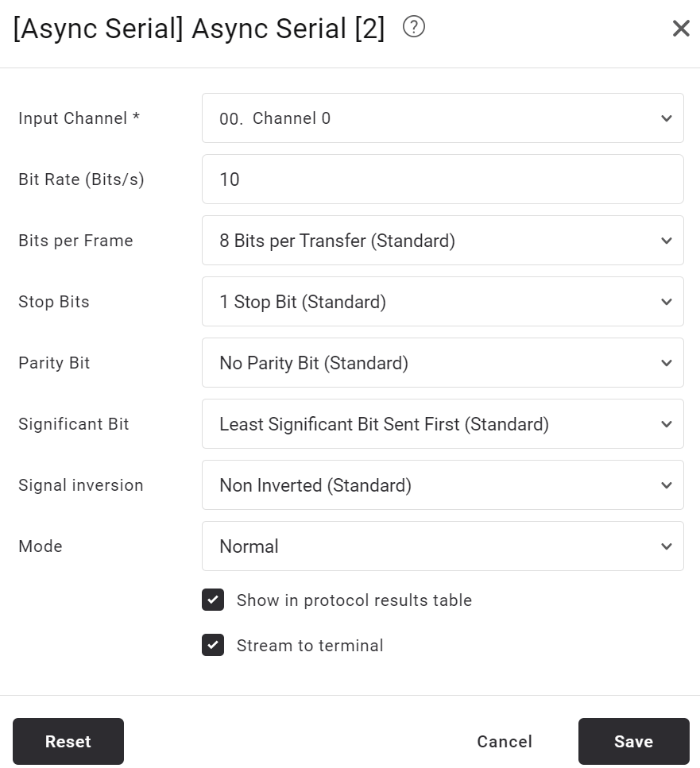Close the Async Serial settings dialog
This screenshot has width=700, height=768.
[681, 29]
